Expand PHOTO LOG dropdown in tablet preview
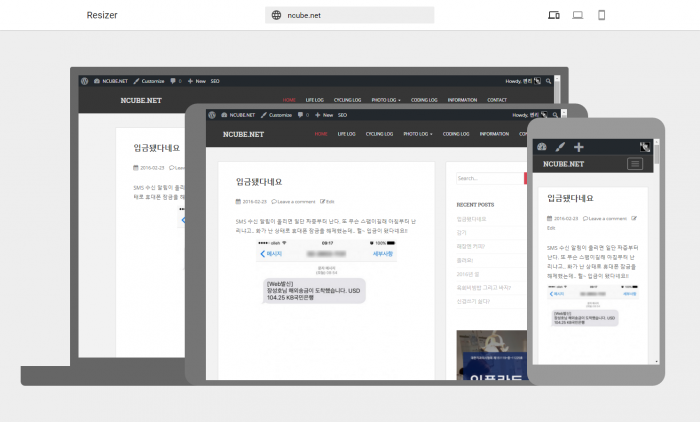 tap(418, 134)
